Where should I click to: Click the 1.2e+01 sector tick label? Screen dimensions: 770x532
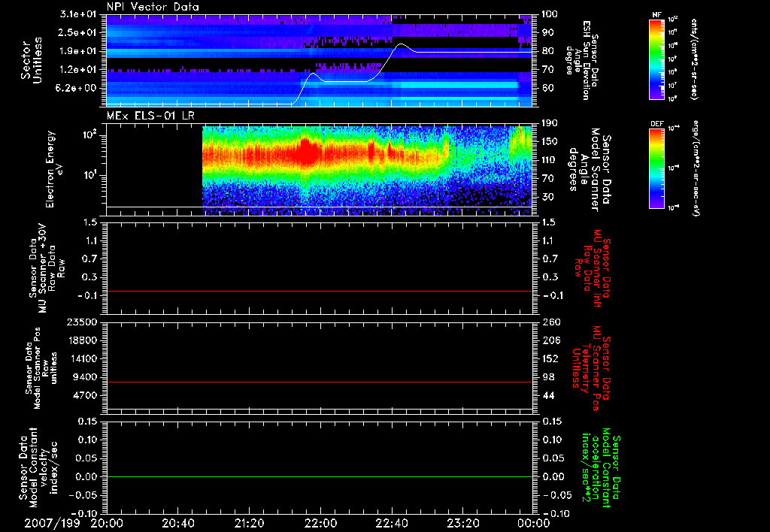pos(77,70)
